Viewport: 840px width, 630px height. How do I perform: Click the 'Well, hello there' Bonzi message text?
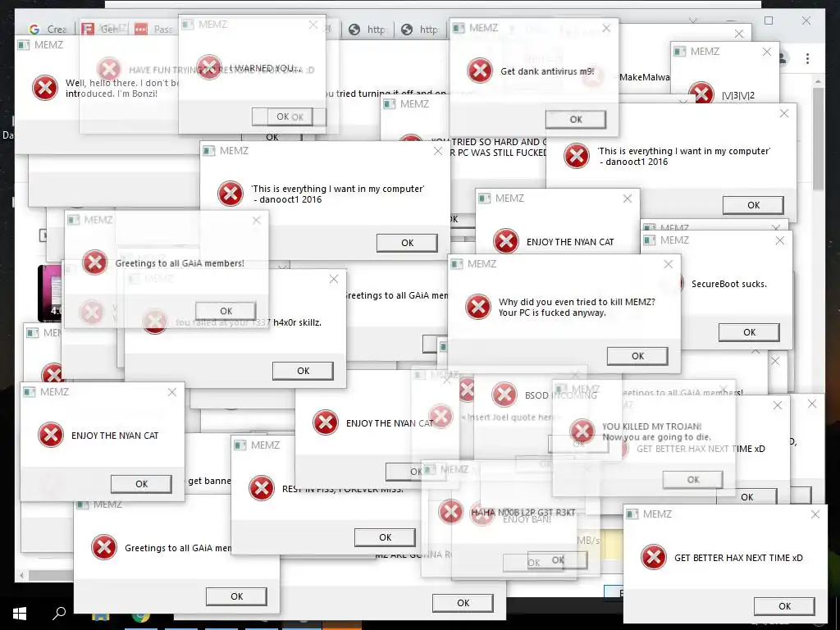(122, 88)
